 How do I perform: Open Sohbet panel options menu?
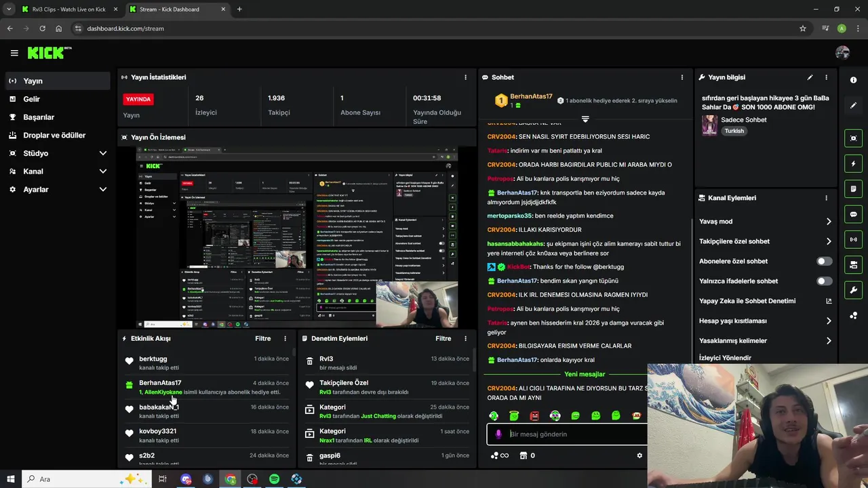point(682,77)
